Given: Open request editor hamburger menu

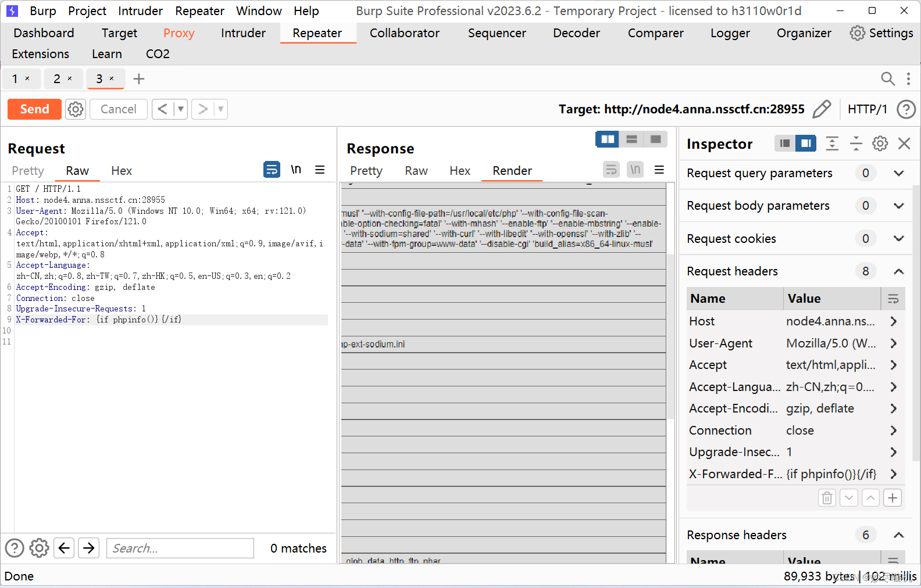Looking at the screenshot, I should pyautogui.click(x=320, y=170).
